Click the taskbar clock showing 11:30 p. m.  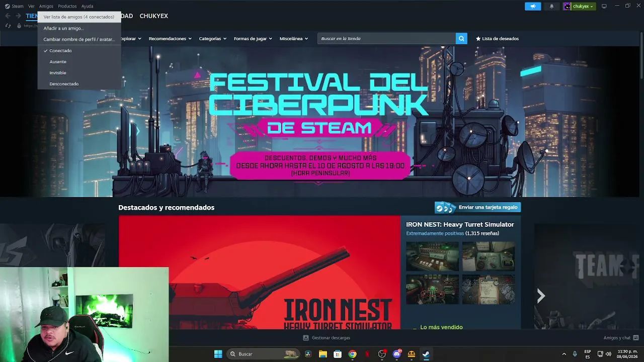pos(627,354)
